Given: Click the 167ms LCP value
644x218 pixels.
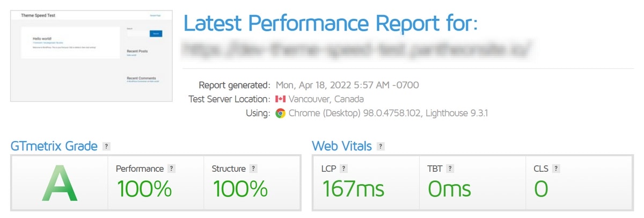Looking at the screenshot, I should [x=353, y=188].
